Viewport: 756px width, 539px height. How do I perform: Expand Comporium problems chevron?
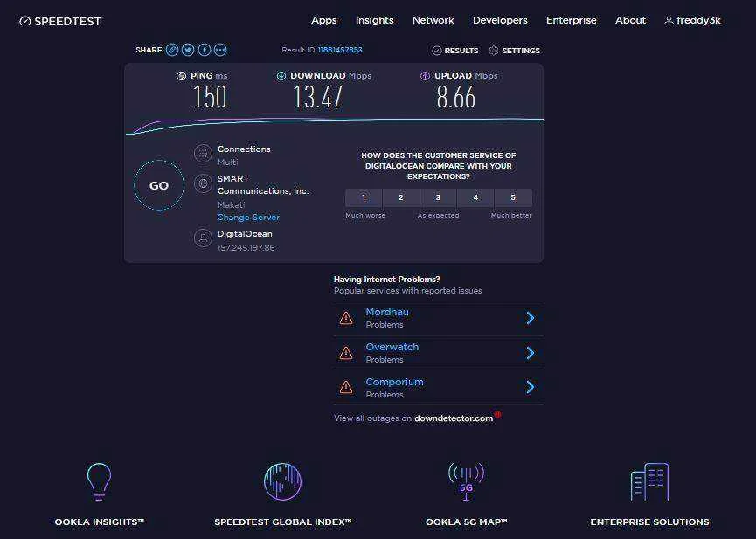(x=531, y=387)
